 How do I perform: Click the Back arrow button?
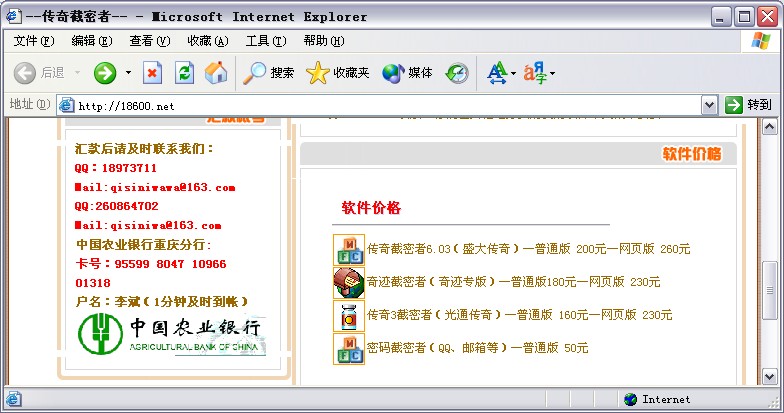coord(25,73)
